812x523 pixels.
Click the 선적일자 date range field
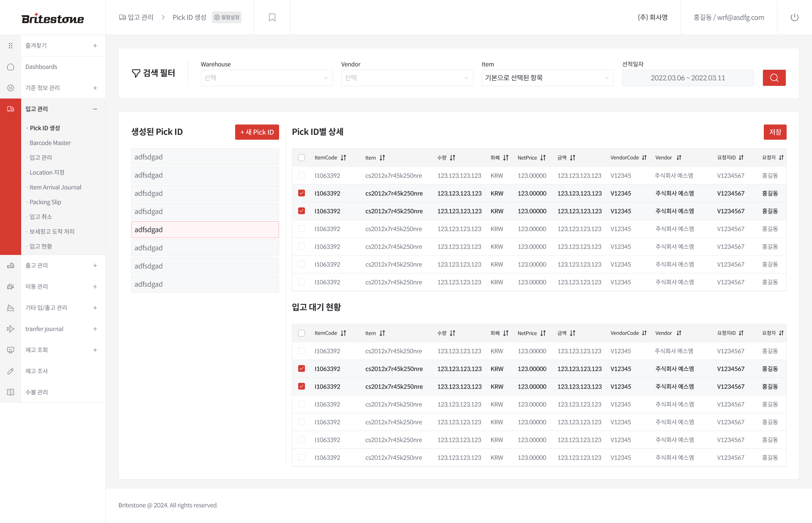click(688, 78)
